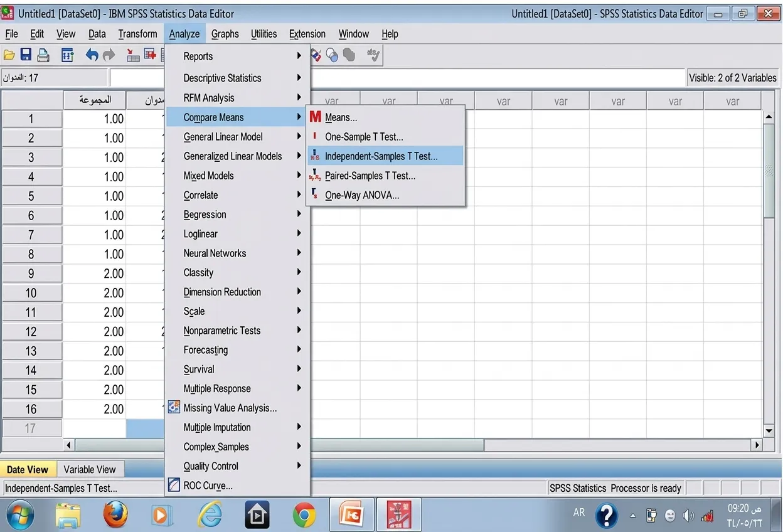Choose One-Way ANOVA from submenu

[x=385, y=195]
